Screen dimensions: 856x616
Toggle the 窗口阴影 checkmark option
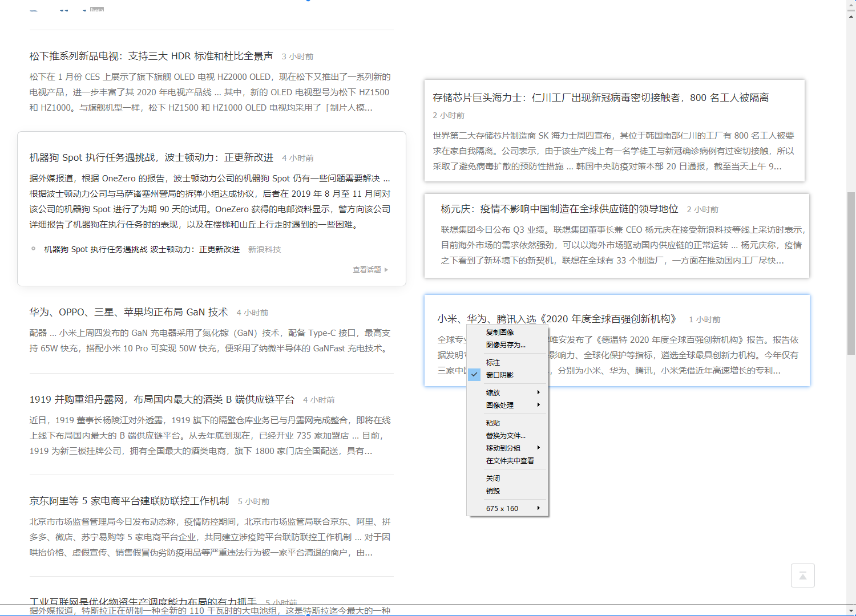507,375
